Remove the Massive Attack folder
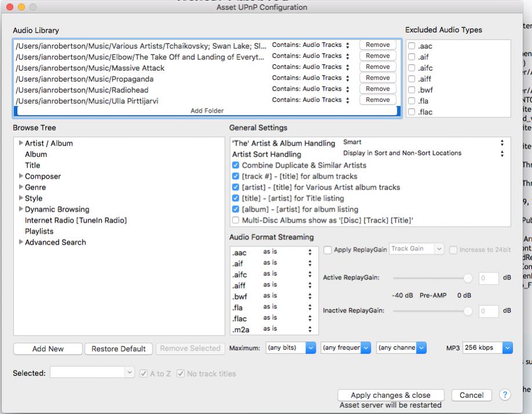Screen dimensions: 532x414 [x=377, y=67]
